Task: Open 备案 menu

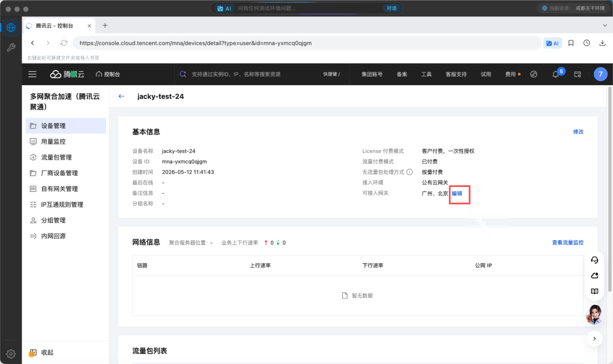Action: [402, 74]
